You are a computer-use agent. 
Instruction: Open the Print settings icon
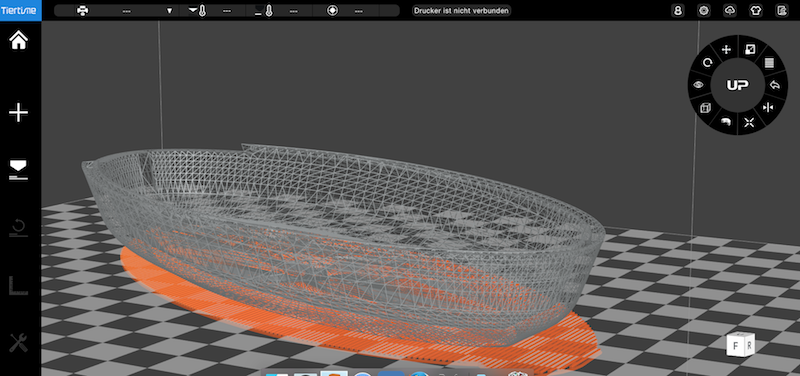(x=19, y=170)
